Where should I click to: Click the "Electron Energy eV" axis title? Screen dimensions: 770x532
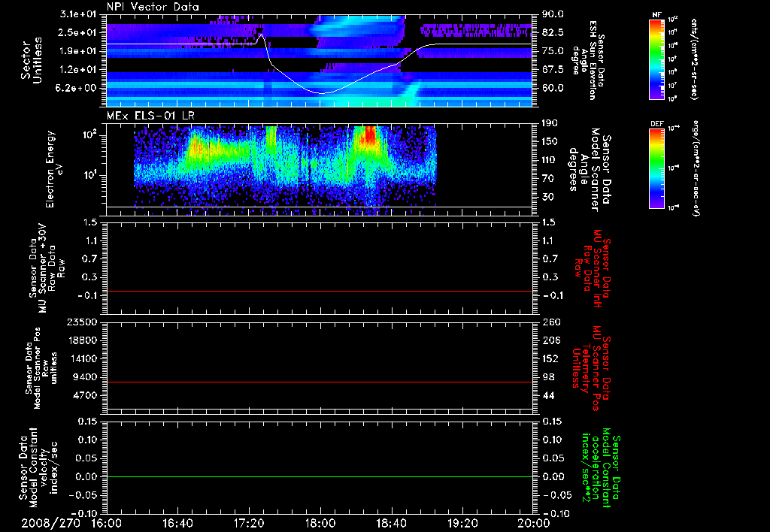[55, 169]
